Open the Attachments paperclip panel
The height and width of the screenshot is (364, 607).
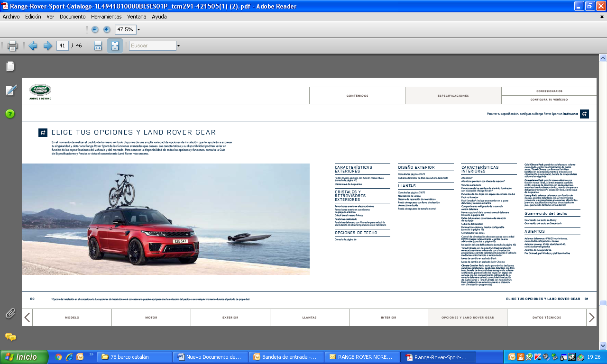10,313
